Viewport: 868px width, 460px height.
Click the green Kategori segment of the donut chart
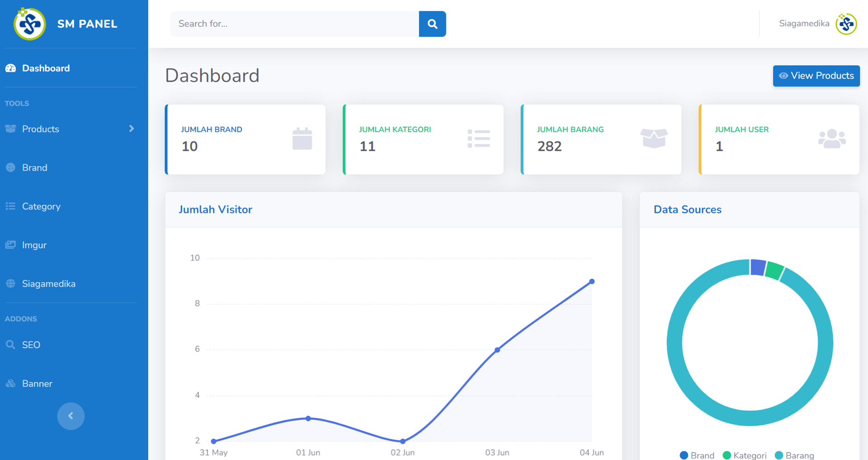click(x=774, y=271)
